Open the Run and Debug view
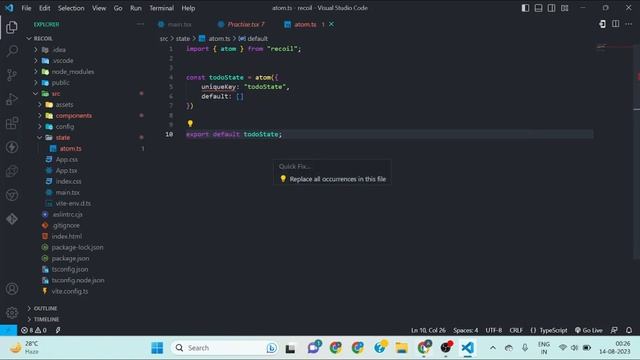This screenshot has width=640, height=360. (12, 99)
